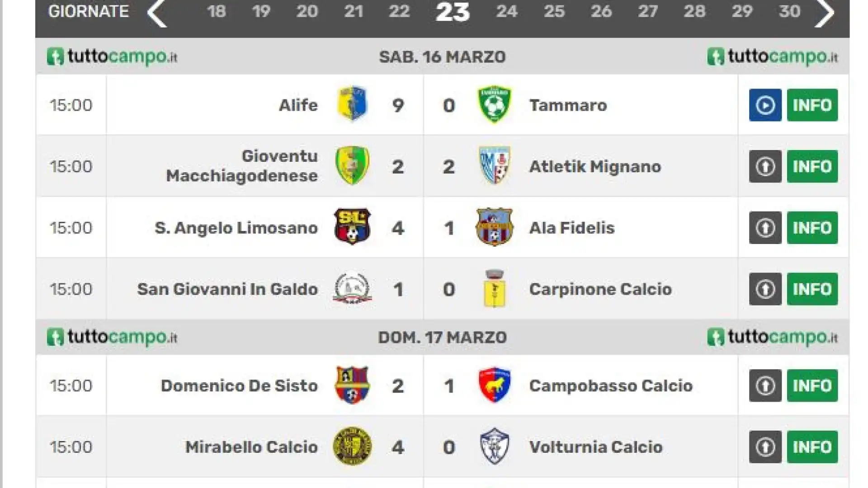Open the Atletik Mignano team link
Viewport: 868px width, 488px height.
coord(595,167)
